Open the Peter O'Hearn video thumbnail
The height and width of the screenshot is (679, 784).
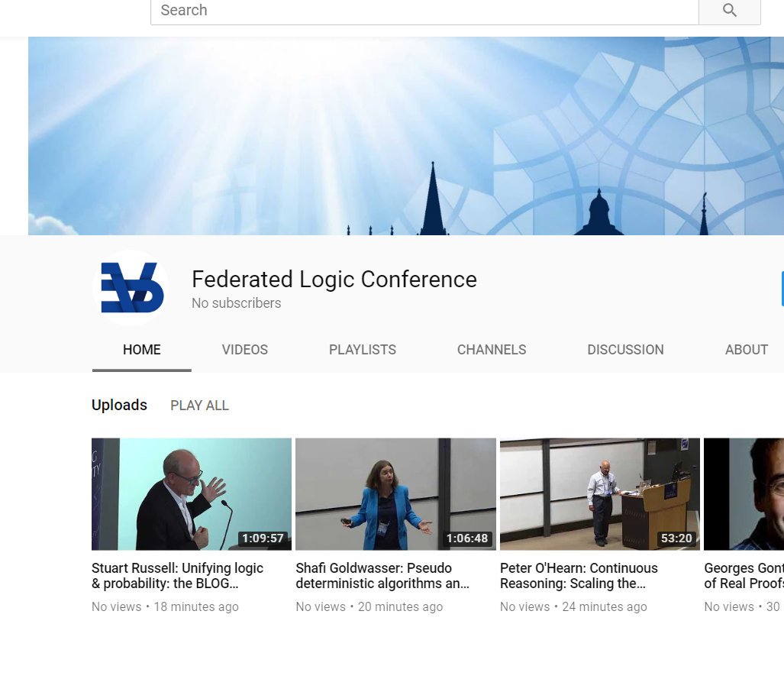tap(599, 493)
